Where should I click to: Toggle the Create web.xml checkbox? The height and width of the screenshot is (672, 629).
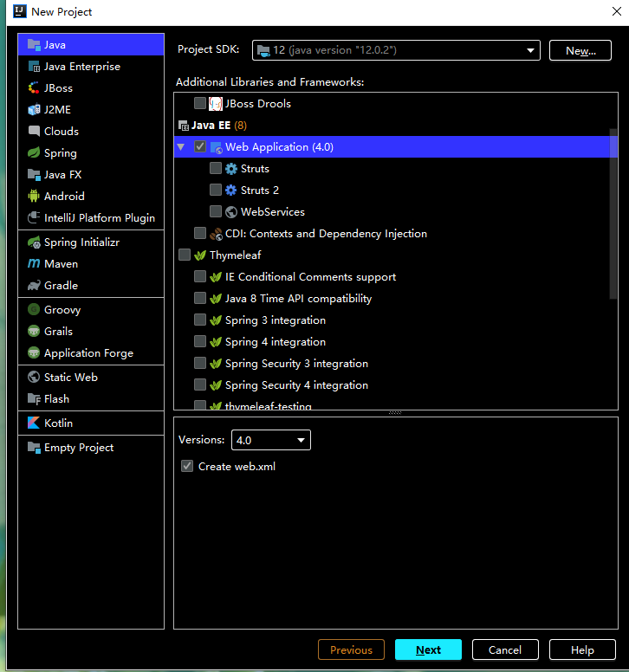tap(187, 466)
